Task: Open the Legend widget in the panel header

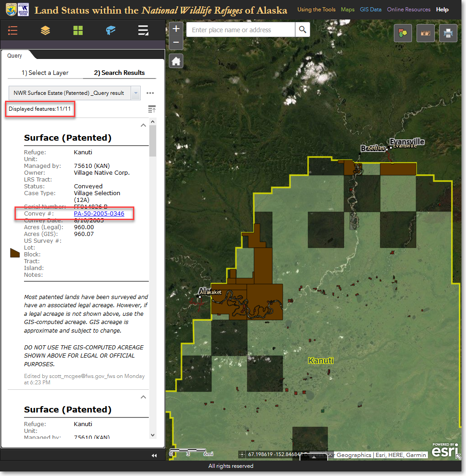Action: pos(13,30)
